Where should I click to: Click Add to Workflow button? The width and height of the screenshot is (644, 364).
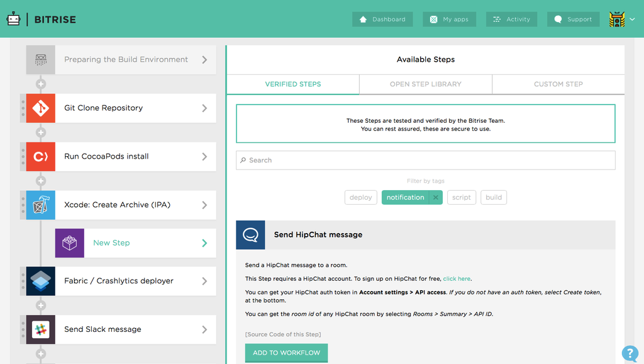[286, 353]
